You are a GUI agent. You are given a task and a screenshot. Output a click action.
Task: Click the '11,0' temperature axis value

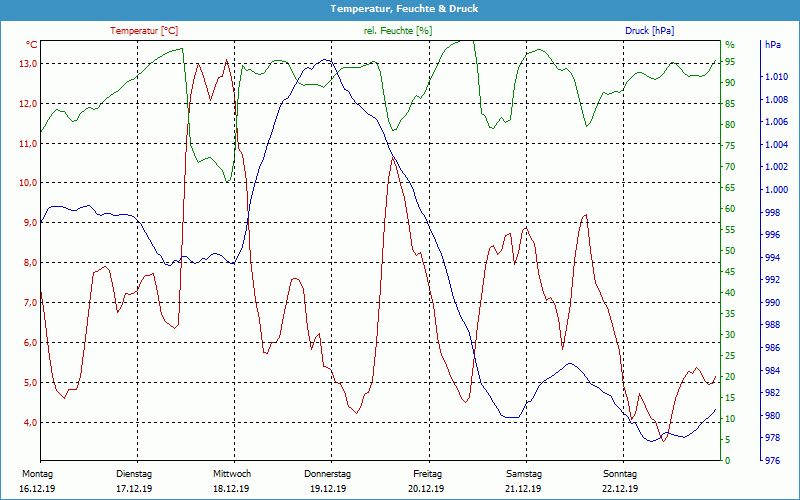coord(28,143)
